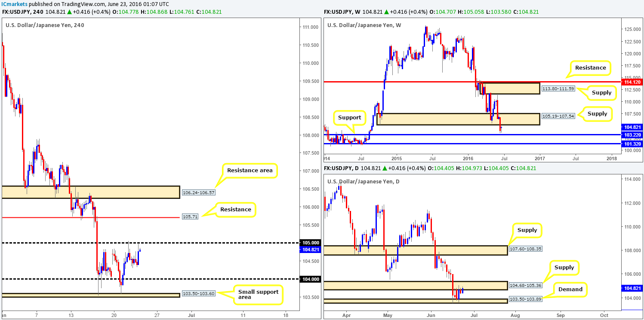Click the '2015' label on weekly time axis
Viewport: 644px width, 320px height.
(x=396, y=158)
